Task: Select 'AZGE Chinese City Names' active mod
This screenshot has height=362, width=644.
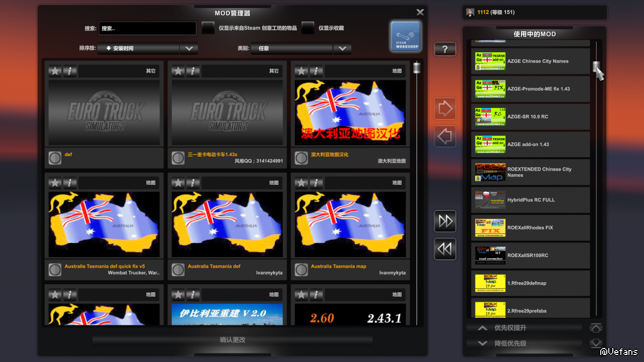Action: tap(530, 61)
